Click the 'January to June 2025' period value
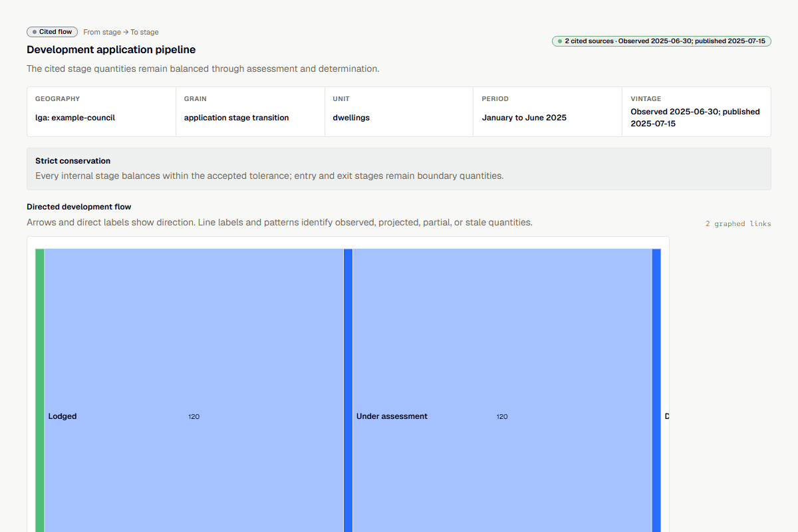798x532 pixels. coord(524,118)
